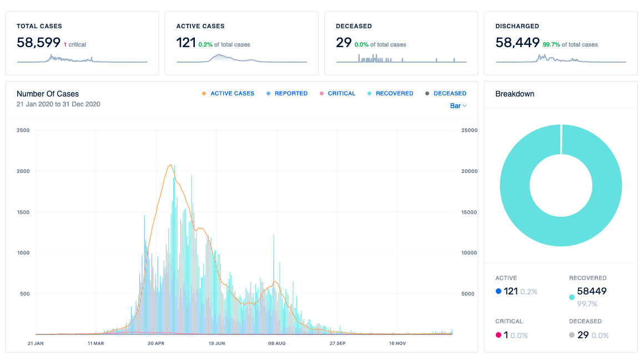Toggle the Deceased legend series

[x=450, y=94]
